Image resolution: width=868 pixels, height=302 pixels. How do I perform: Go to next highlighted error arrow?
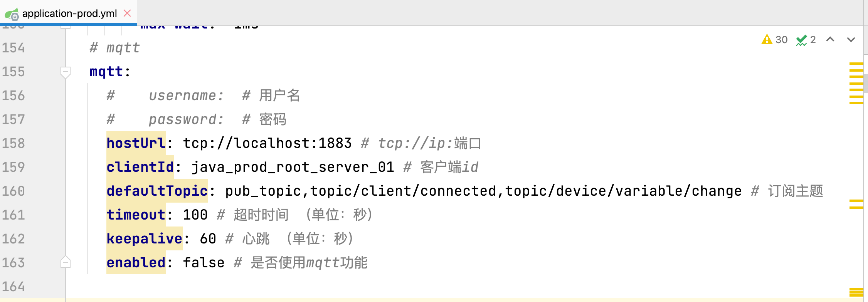851,39
